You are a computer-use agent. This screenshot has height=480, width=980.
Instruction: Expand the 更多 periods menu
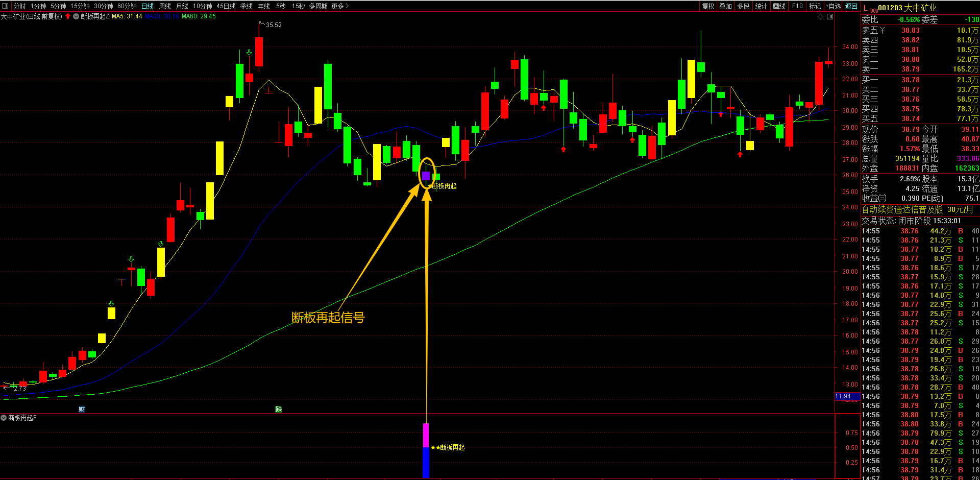[x=340, y=6]
